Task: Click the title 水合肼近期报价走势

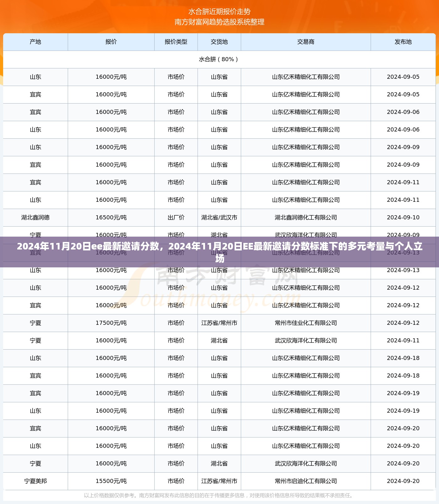Action: [219, 12]
